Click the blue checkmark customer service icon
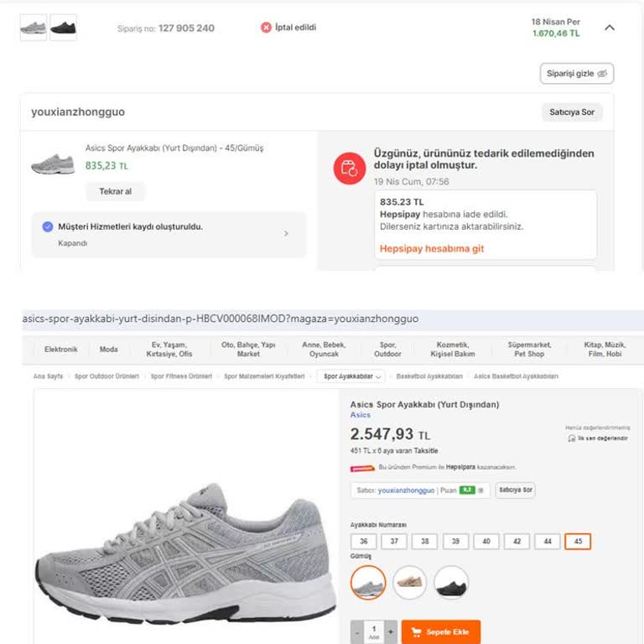Image resolution: width=644 pixels, height=644 pixels. tap(48, 226)
